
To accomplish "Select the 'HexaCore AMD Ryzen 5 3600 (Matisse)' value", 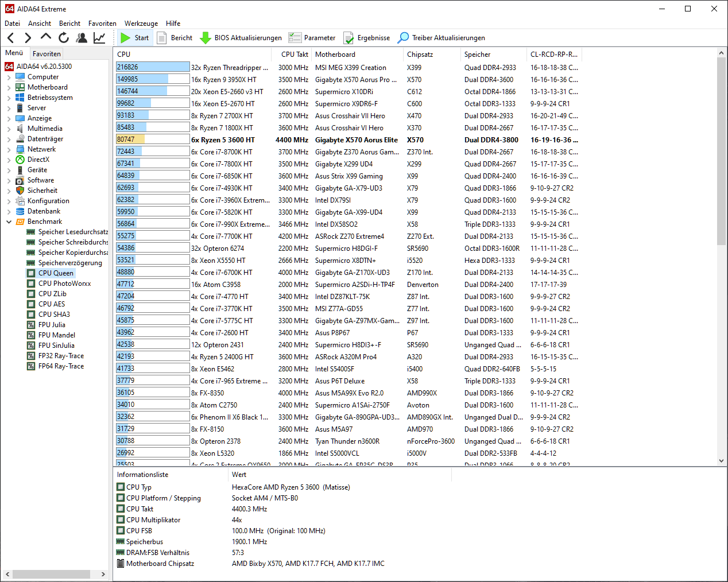I will (291, 487).
